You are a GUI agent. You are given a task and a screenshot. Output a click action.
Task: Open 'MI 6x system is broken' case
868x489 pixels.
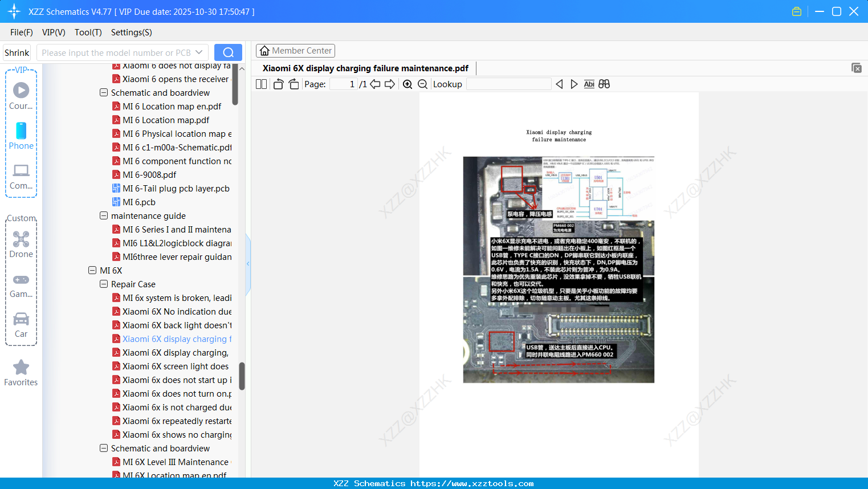coord(172,298)
